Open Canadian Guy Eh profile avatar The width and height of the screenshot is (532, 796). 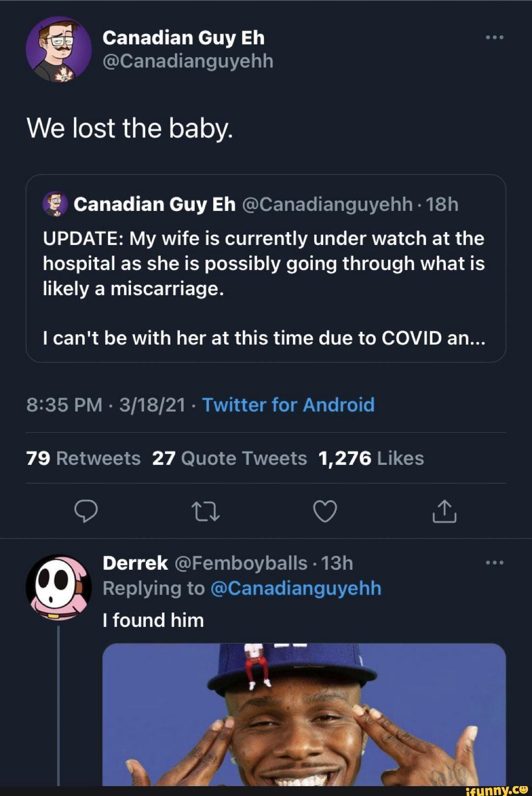point(59,49)
